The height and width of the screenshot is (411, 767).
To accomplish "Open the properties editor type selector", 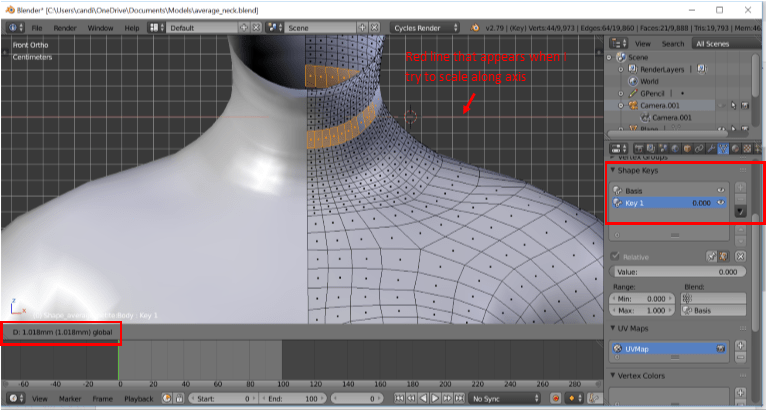I will 619,148.
